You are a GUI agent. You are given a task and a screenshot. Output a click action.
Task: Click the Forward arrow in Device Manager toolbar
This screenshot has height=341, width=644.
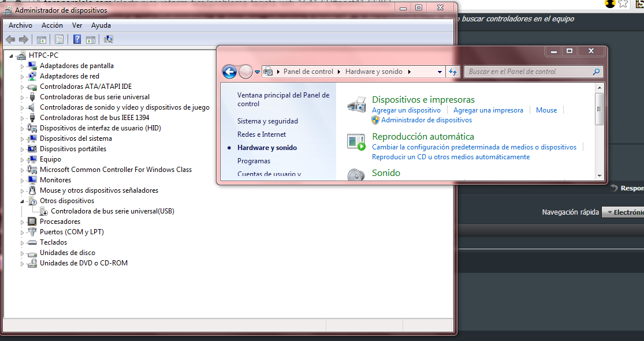point(24,39)
